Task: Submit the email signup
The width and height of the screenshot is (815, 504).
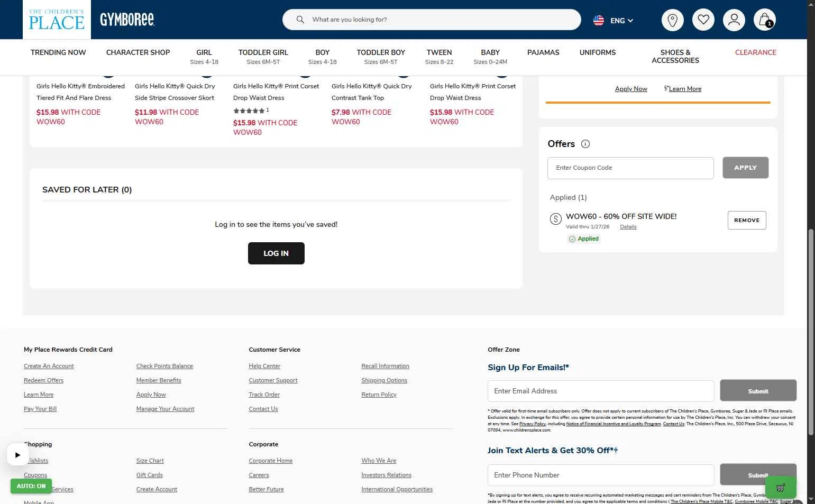Action: [758, 391]
